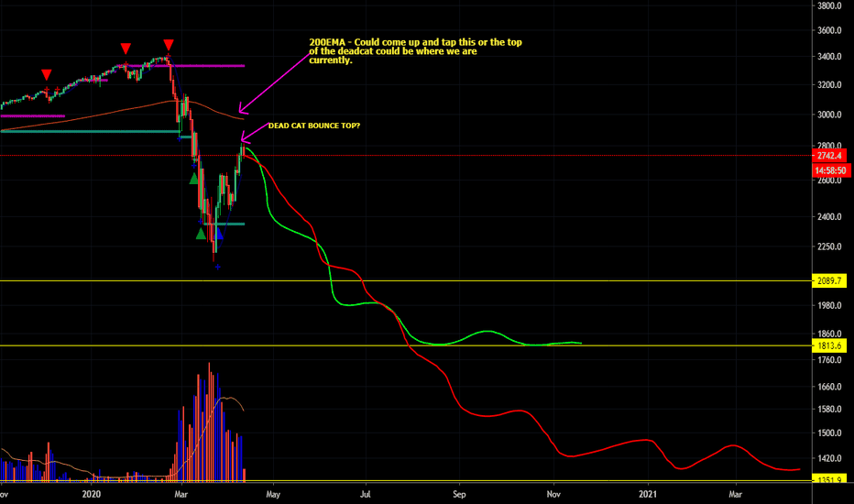Click the current price label 2742.4
This screenshot has height=504, width=854.
pyautogui.click(x=829, y=156)
